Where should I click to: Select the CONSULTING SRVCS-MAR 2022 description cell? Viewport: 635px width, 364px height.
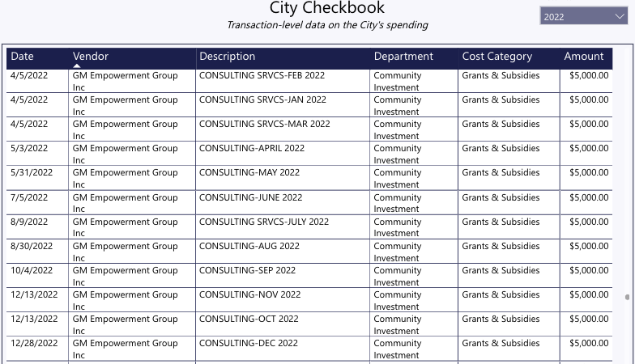coord(282,129)
